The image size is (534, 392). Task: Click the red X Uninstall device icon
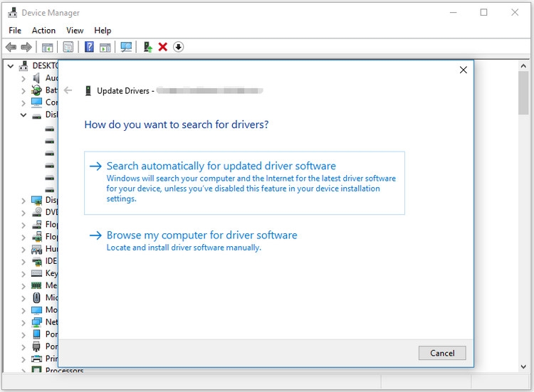click(163, 47)
